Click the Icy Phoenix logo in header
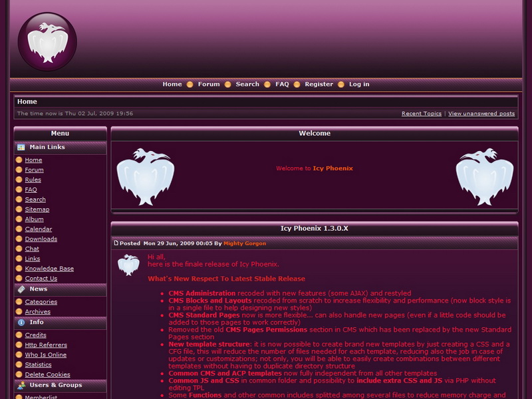The image size is (532, 399). point(47,42)
